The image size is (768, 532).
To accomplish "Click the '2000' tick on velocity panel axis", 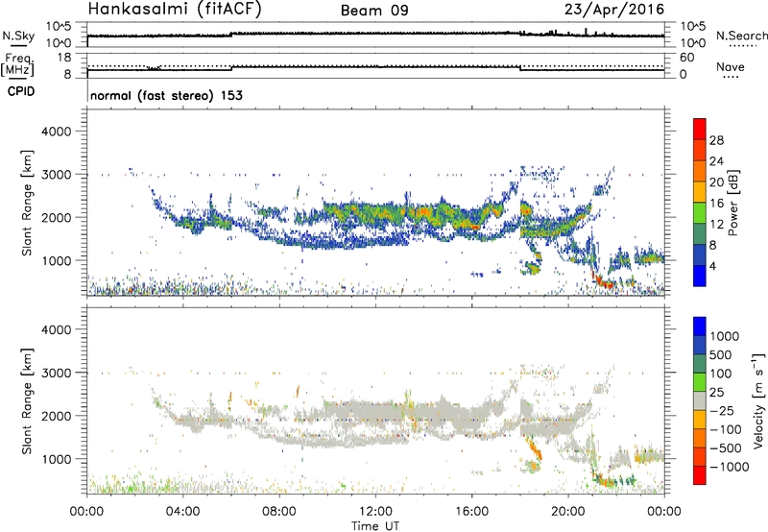I will point(56,417).
